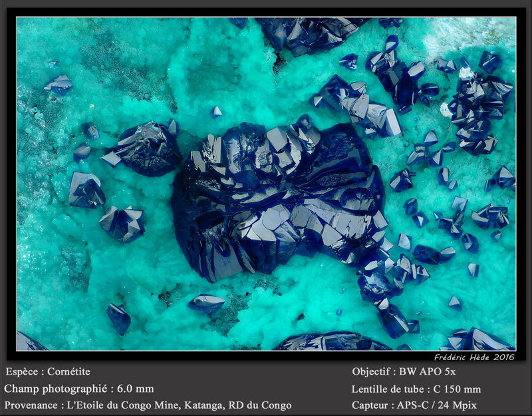
Task: Select the 'Lentille de tube : C 150 mm' label
Action: 416,389
